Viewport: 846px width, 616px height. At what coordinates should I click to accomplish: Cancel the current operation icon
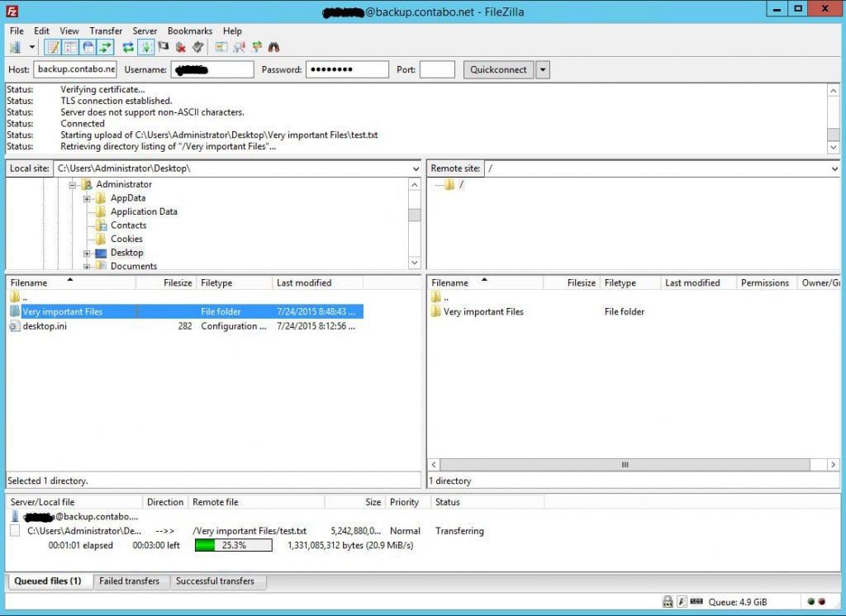pos(164,47)
